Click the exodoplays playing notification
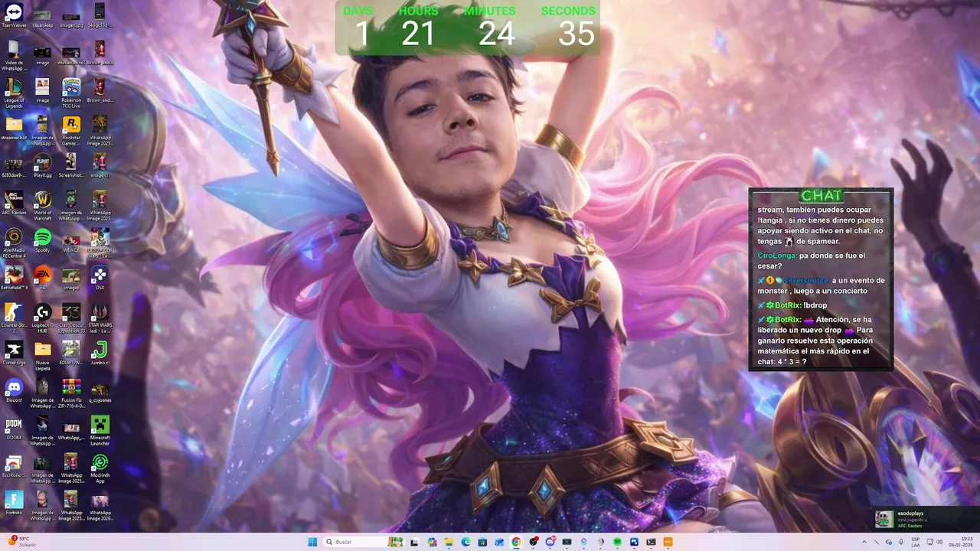 tap(925, 519)
